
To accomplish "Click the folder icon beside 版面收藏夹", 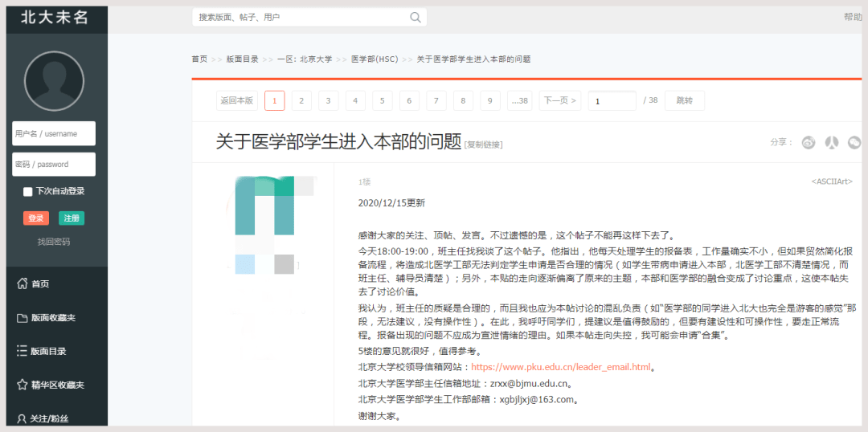I will (23, 317).
